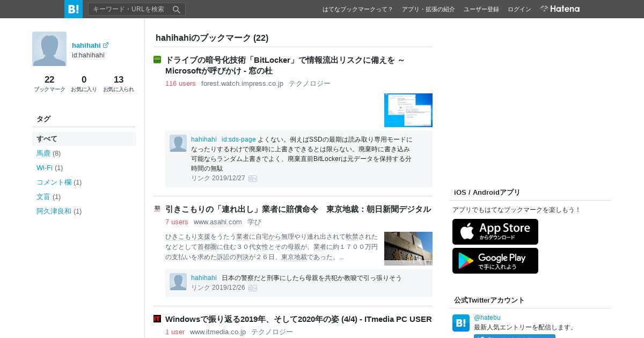Click the Google Play download button

pos(495,261)
